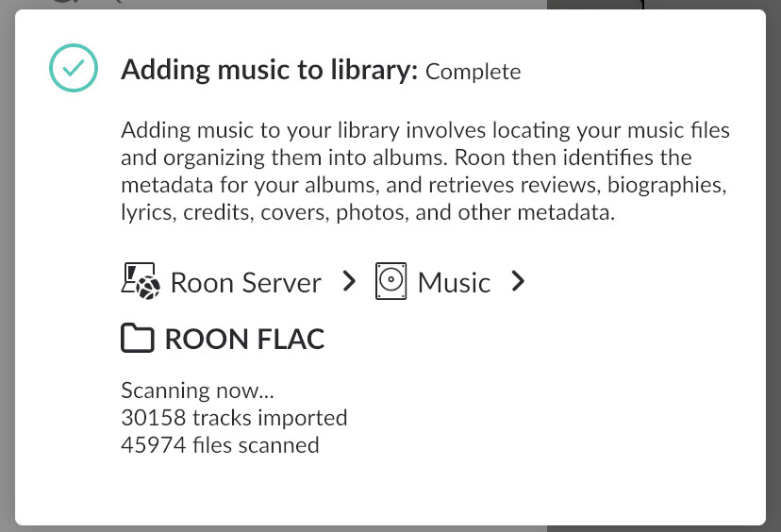The image size is (781, 532).
Task: Open the ROON FLAC folder name
Action: [244, 340]
